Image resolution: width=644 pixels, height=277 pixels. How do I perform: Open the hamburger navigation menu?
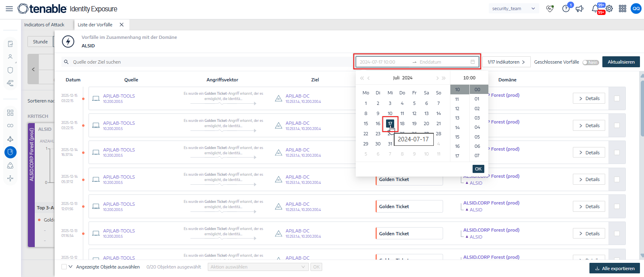point(9,9)
